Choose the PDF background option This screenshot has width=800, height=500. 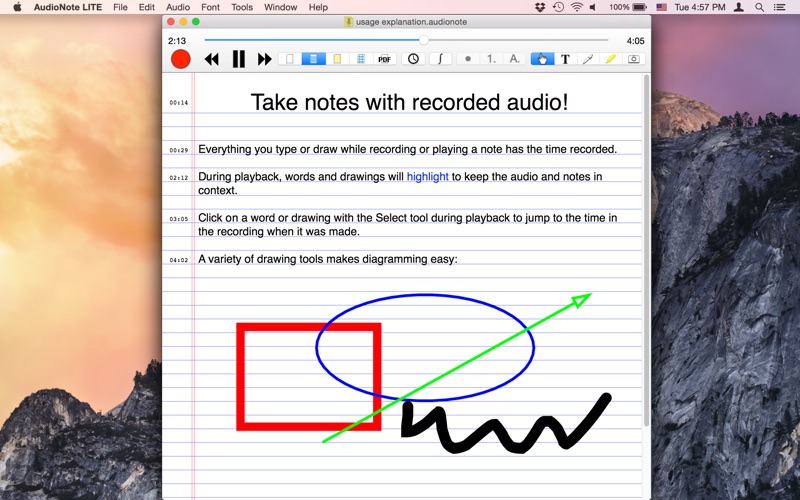click(x=385, y=59)
